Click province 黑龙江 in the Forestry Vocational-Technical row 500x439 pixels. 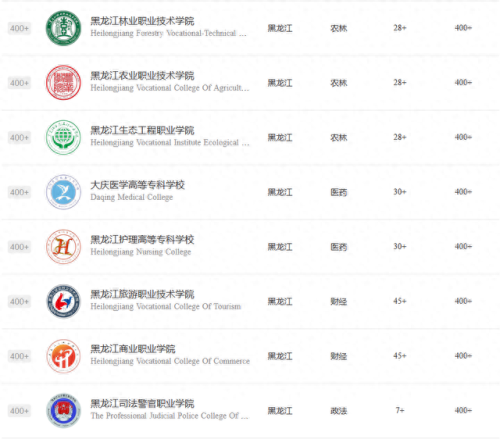coord(280,28)
